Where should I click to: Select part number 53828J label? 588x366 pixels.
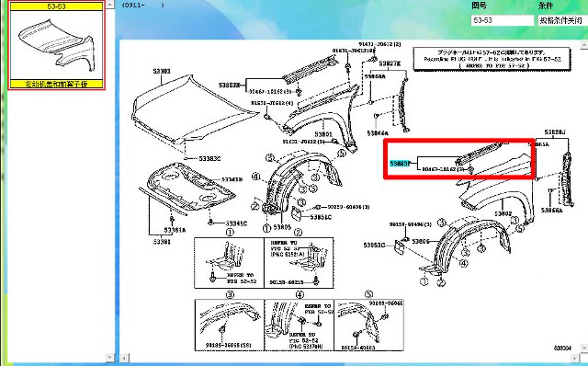tap(555, 132)
